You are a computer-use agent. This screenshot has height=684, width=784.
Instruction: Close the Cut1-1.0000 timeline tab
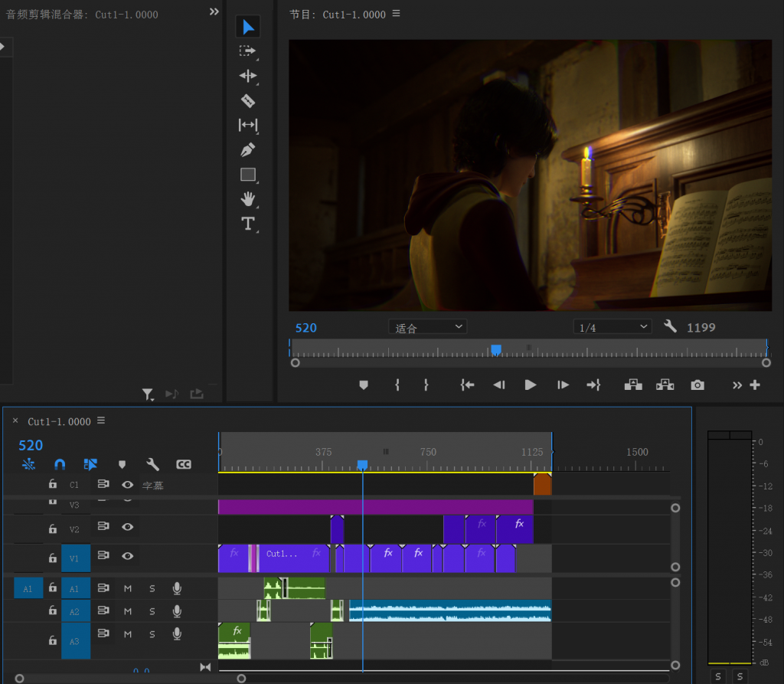[15, 421]
